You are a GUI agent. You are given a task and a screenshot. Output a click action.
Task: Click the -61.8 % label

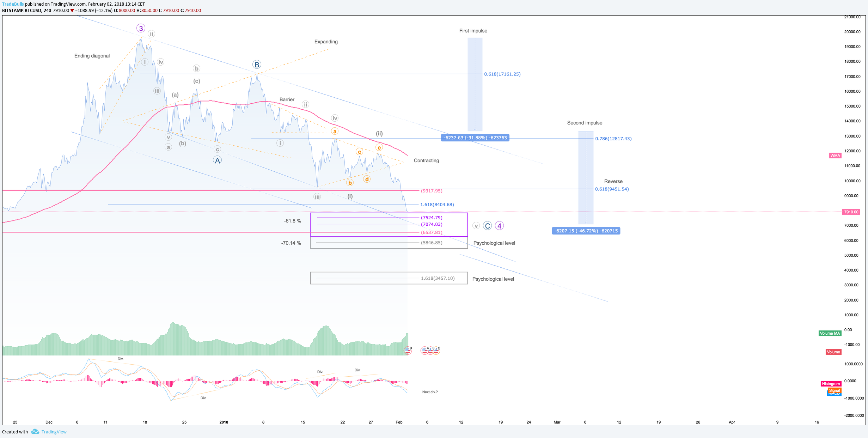coord(293,221)
